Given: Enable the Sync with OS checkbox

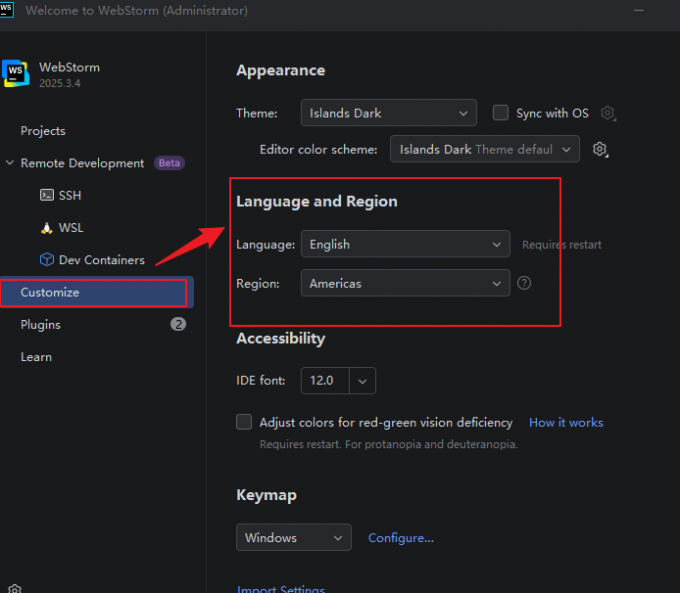Looking at the screenshot, I should 500,113.
